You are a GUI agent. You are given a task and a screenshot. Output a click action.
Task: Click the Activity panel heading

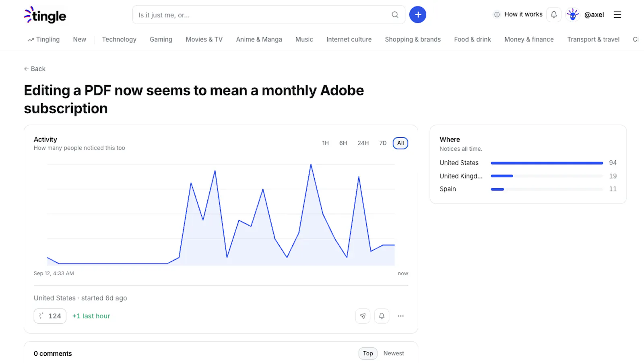coord(45,139)
